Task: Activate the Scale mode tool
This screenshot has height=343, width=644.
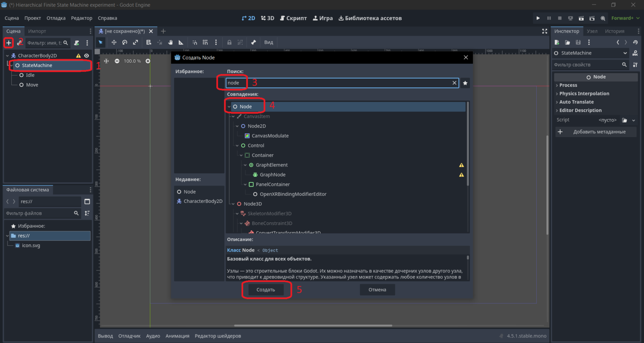Action: (135, 42)
